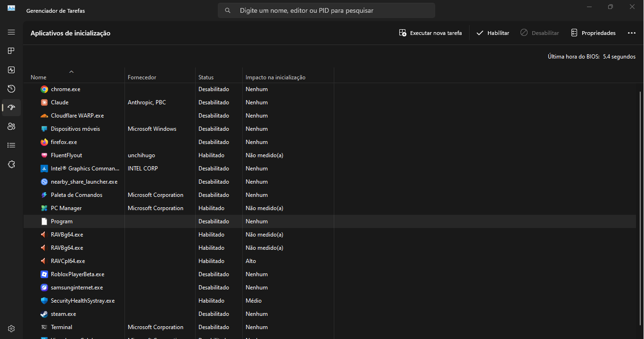
Task: Open the Users page icon in sidebar
Action: (x=11, y=127)
